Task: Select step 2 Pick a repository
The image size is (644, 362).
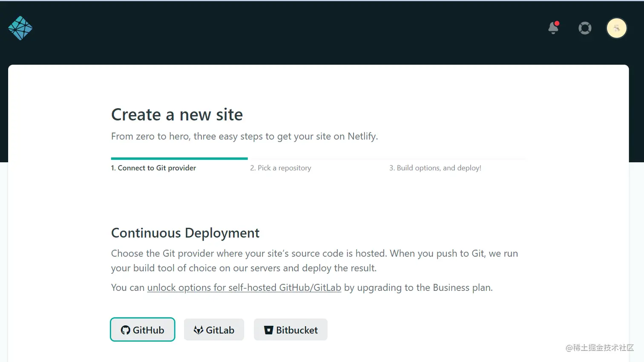Action: point(281,168)
